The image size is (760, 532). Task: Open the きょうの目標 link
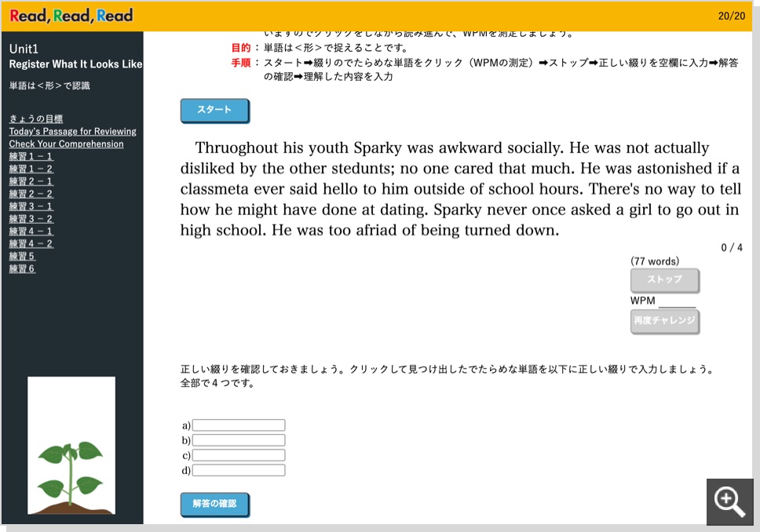(x=36, y=119)
